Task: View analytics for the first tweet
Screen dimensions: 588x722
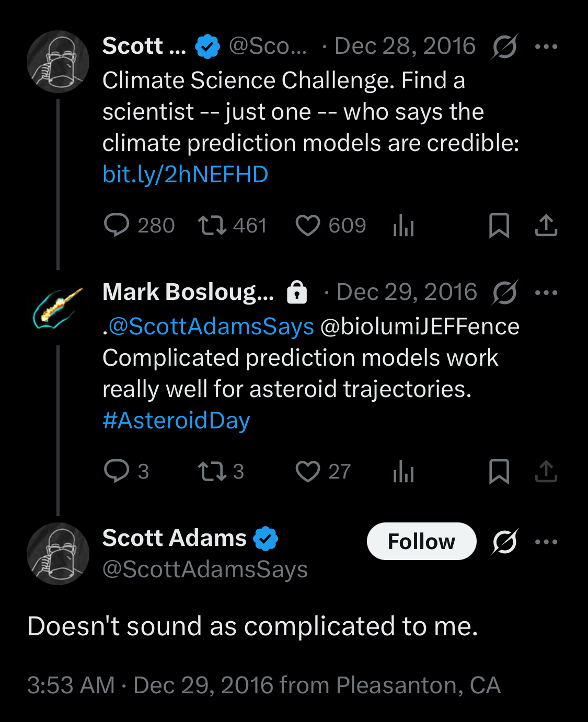Action: point(403,226)
